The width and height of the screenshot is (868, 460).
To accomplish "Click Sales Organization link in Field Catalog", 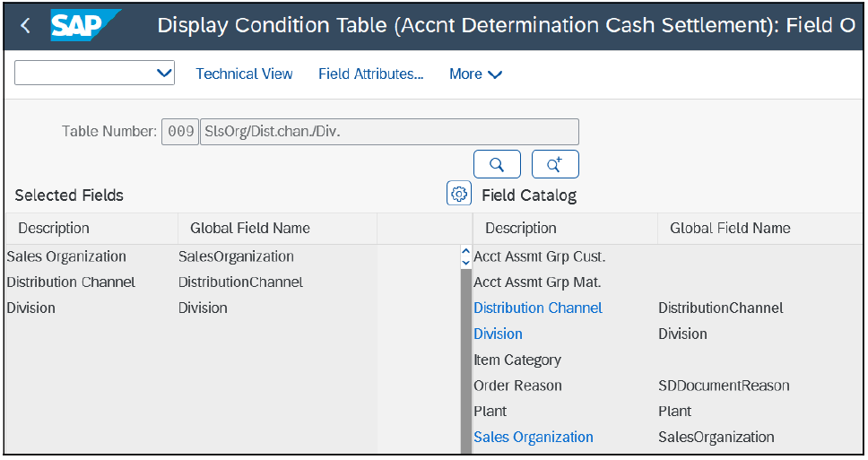I will [534, 438].
